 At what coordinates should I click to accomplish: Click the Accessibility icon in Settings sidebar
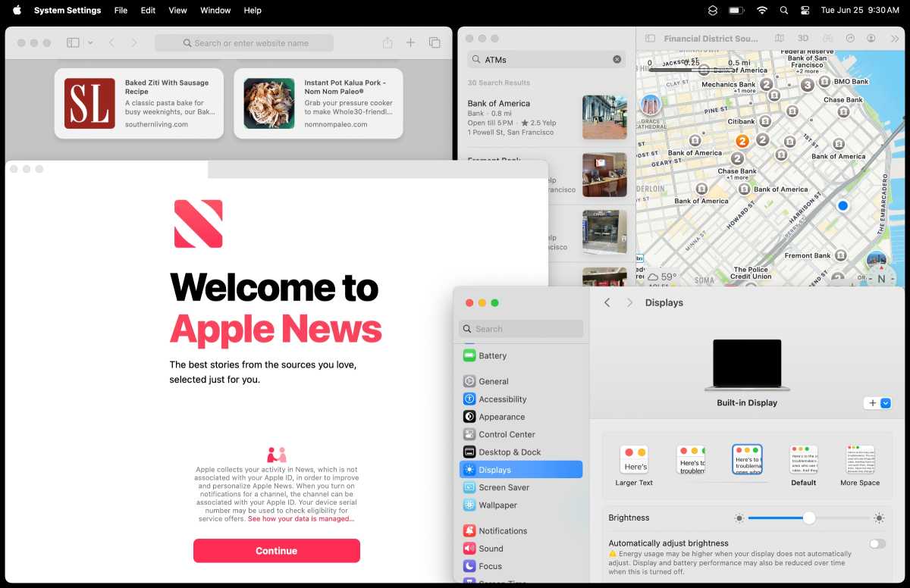(469, 399)
